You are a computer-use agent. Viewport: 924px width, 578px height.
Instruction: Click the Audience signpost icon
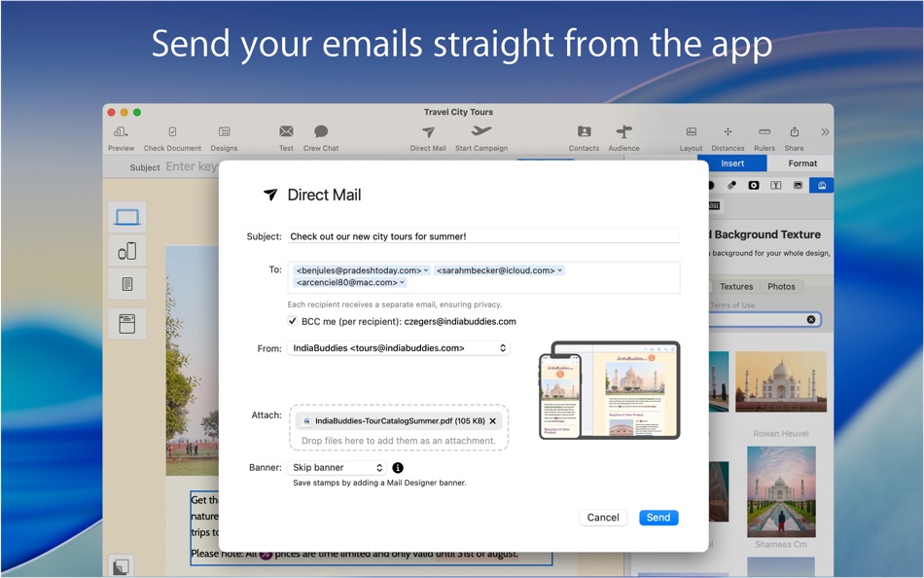[x=623, y=131]
